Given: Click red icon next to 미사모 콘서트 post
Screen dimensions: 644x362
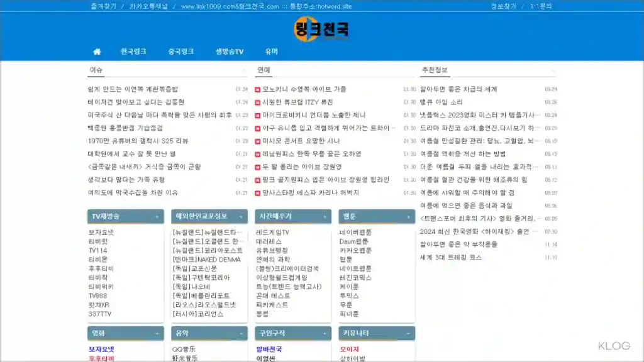Looking at the screenshot, I should 258,141.
